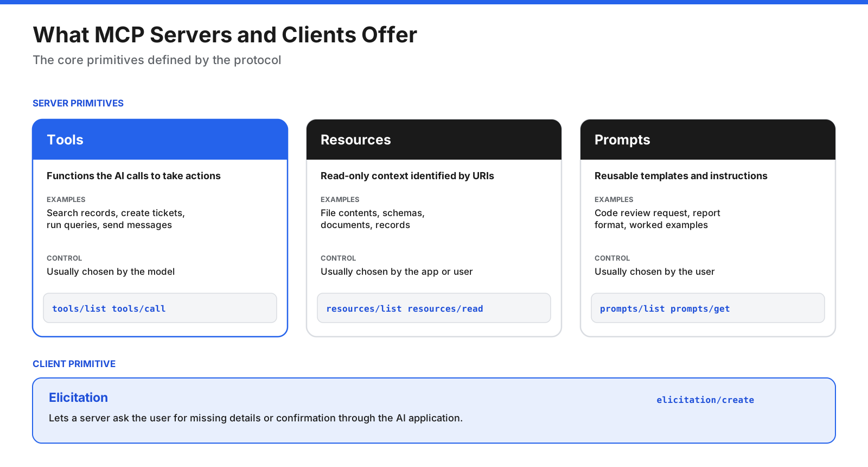868x467 pixels.
Task: Click 'Functions the AI calls to take actions'
Action: click(133, 176)
